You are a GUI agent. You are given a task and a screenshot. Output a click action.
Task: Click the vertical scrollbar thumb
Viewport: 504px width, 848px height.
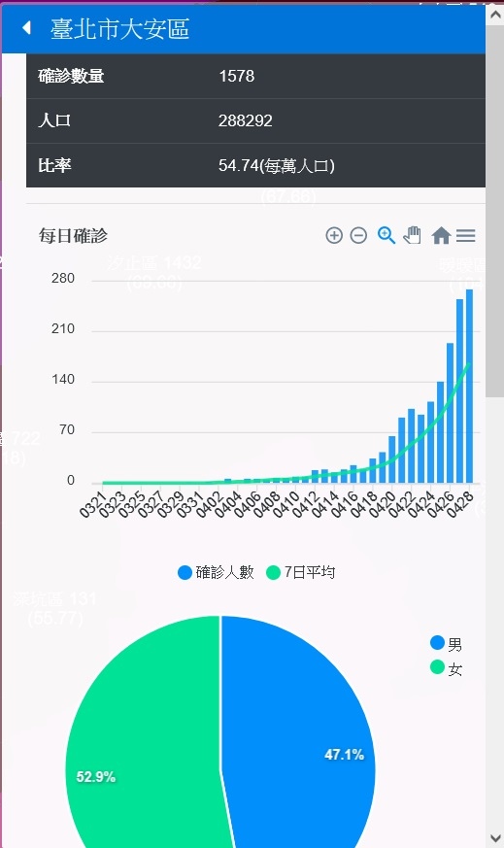pos(495,210)
